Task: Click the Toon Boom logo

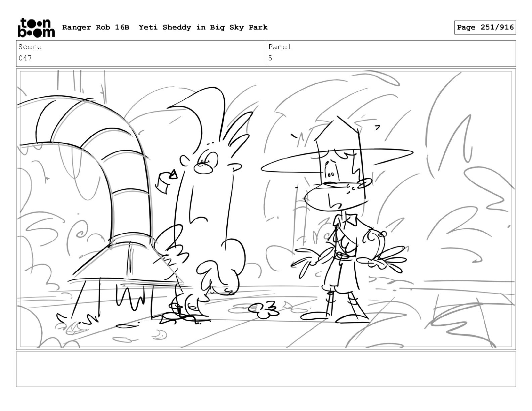Action: tap(36, 27)
